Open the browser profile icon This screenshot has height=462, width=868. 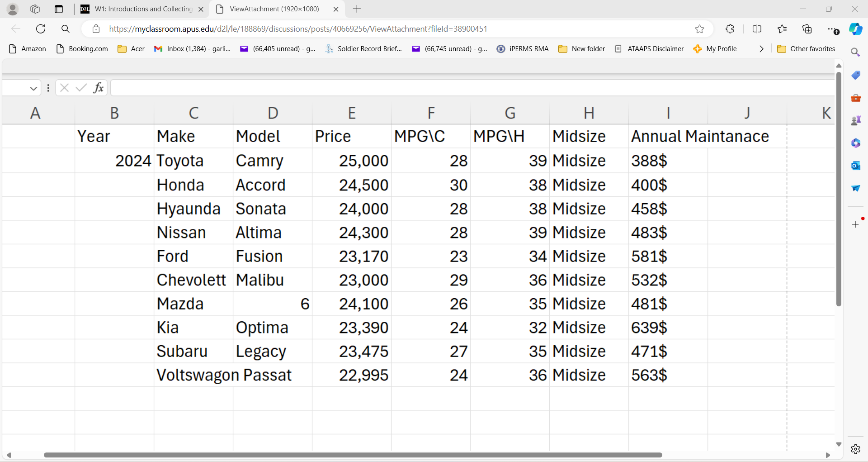(13, 9)
